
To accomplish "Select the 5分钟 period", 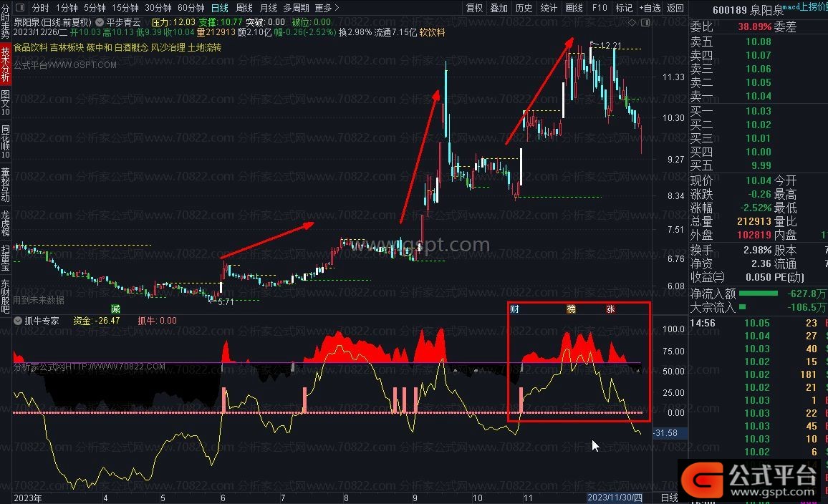I will 95,8.
